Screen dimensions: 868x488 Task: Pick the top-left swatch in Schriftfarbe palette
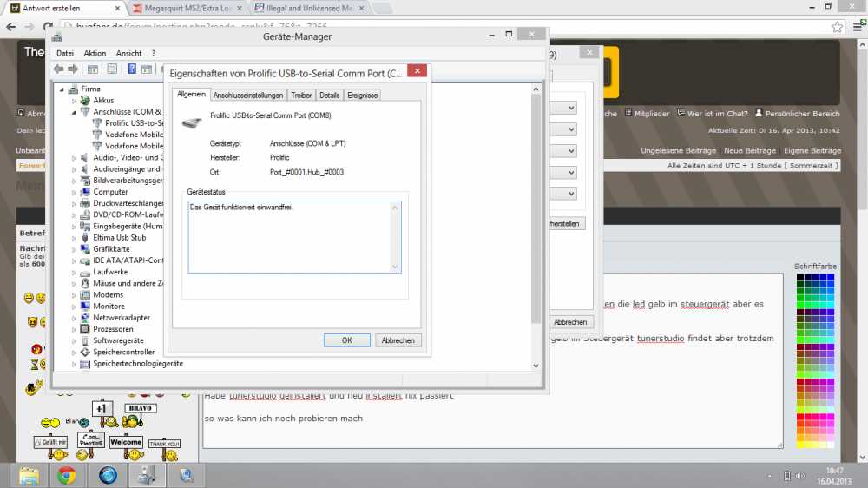point(800,278)
